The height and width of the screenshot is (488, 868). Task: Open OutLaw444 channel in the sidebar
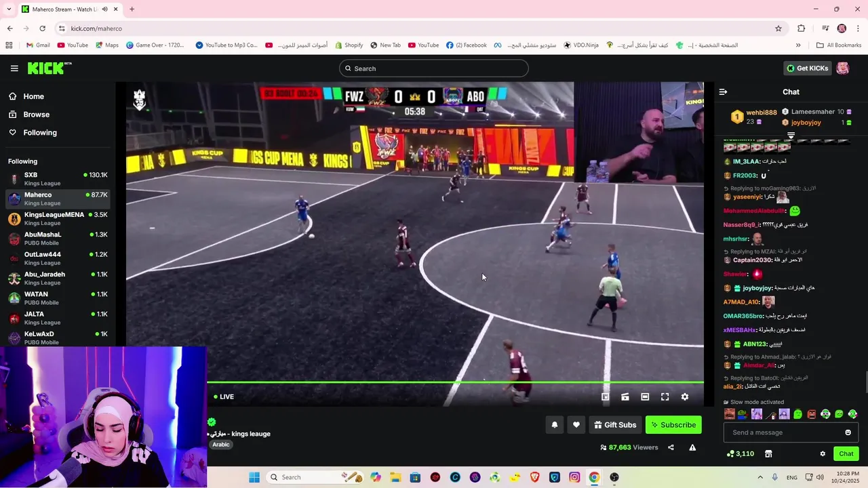pyautogui.click(x=58, y=258)
